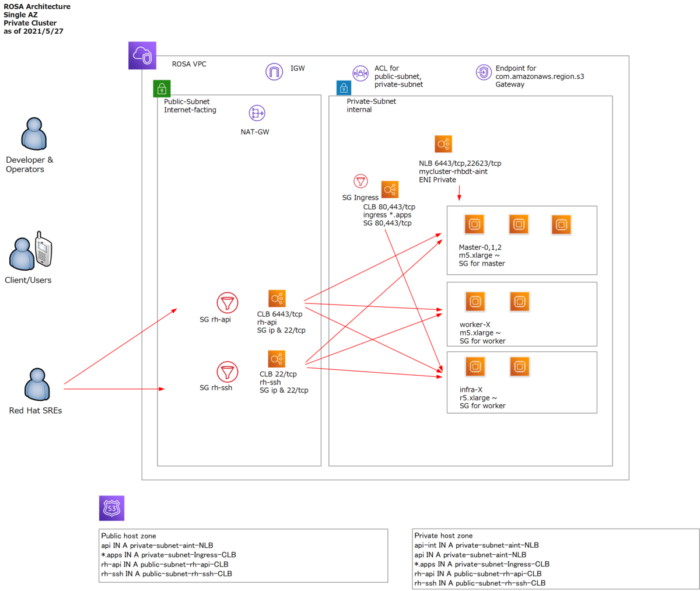The image size is (700, 591).
Task: Click the "ingress *.apps" CLB label
Action: coord(387,215)
